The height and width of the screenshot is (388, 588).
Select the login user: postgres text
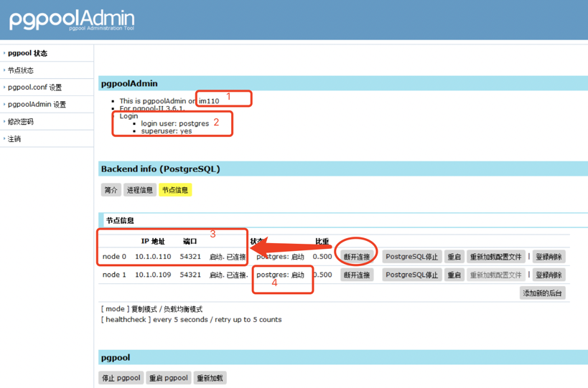pos(174,123)
